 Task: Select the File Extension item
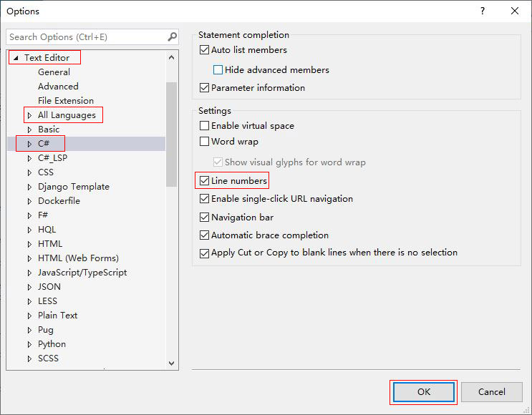pyautogui.click(x=65, y=101)
